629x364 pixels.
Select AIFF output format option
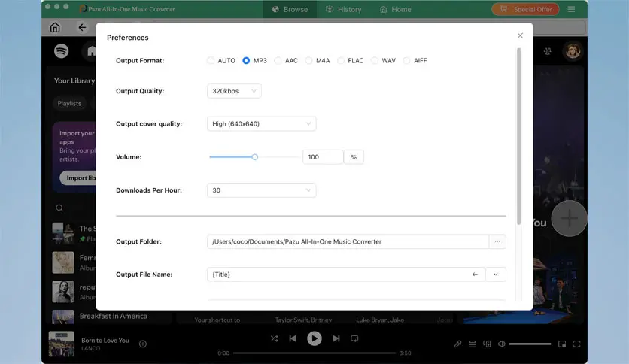(x=406, y=60)
